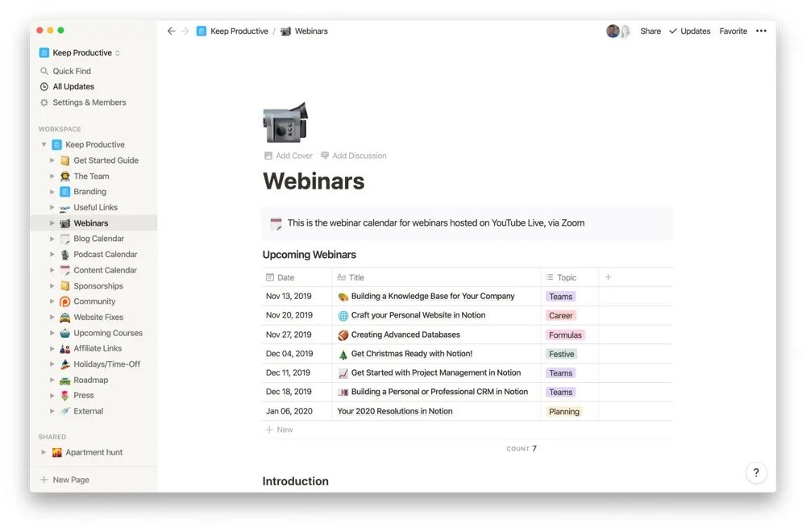Open the Keep Productive workspace switcher
Image resolution: width=806 pixels, height=532 pixels.
(80, 52)
